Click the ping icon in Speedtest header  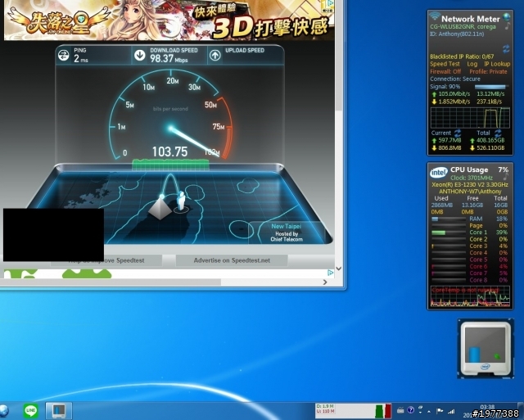pos(63,55)
